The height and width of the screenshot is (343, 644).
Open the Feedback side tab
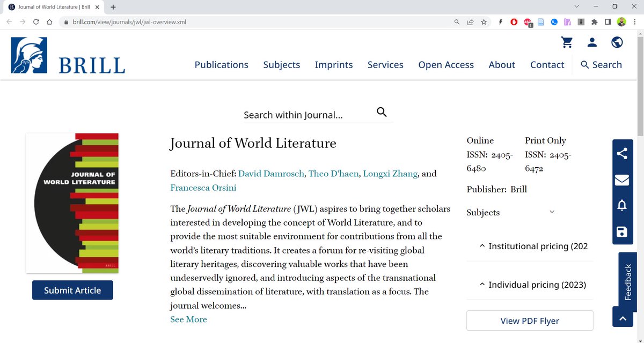point(628,281)
